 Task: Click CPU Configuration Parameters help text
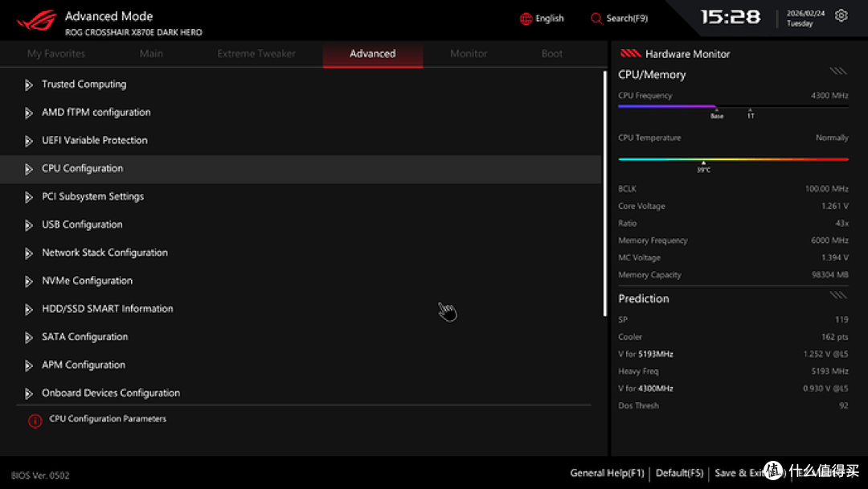[108, 419]
